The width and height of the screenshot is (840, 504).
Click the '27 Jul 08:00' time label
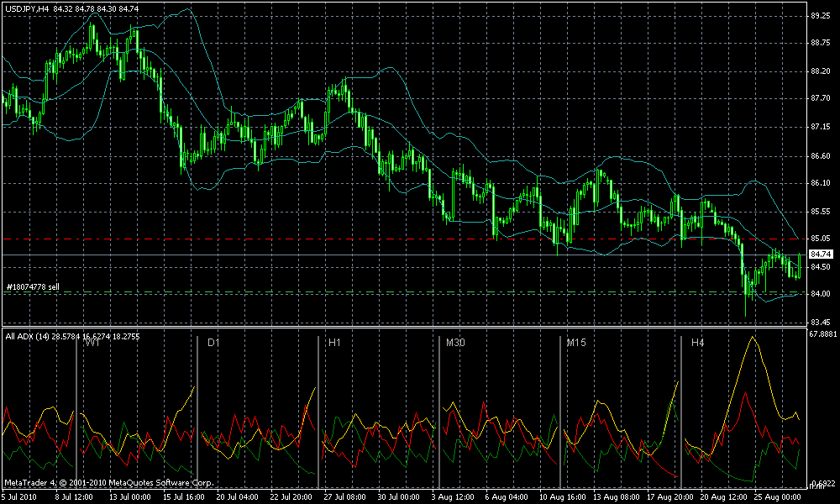(x=345, y=496)
